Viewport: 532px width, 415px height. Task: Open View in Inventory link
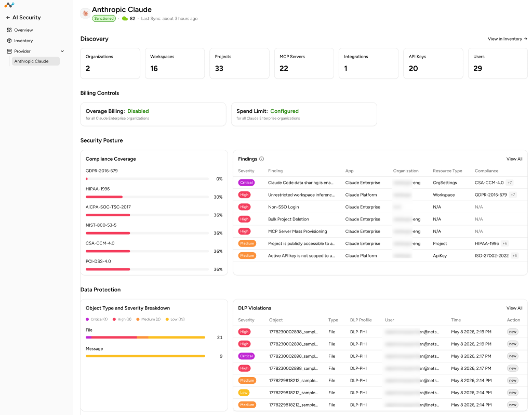click(507, 38)
